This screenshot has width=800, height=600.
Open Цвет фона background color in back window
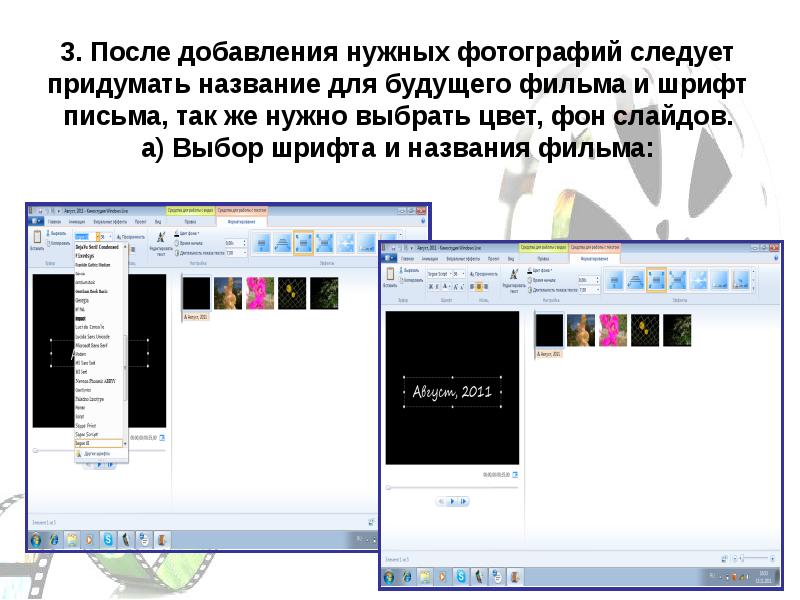(188, 233)
